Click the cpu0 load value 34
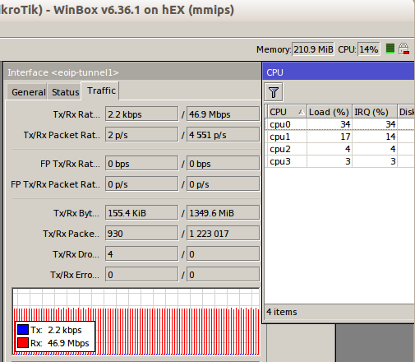This screenshot has width=415, height=362. click(x=345, y=124)
